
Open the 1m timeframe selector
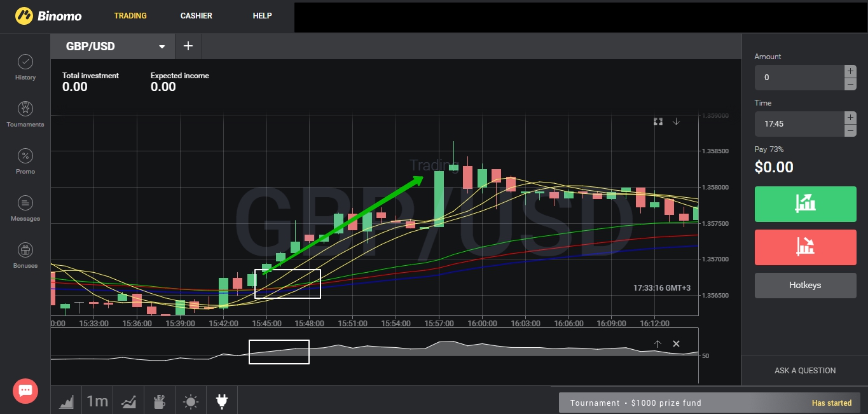pyautogui.click(x=97, y=401)
